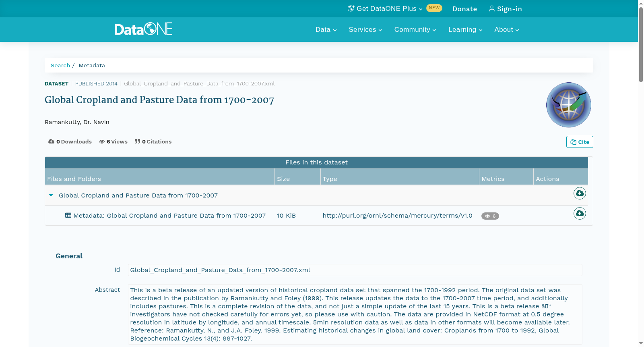Click the dataset title heading
The height and width of the screenshot is (347, 644).
click(159, 100)
